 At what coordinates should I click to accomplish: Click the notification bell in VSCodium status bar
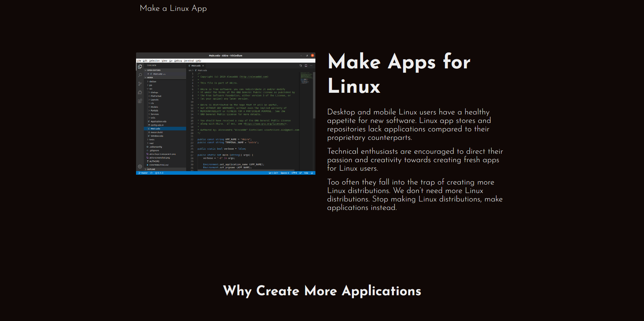tap(312, 173)
